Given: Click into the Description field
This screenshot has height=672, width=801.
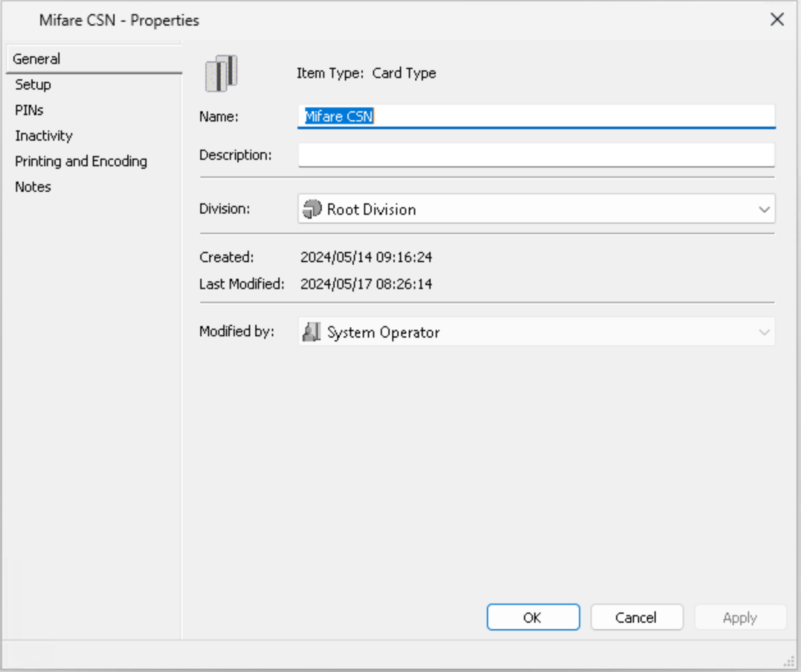Looking at the screenshot, I should 536,155.
